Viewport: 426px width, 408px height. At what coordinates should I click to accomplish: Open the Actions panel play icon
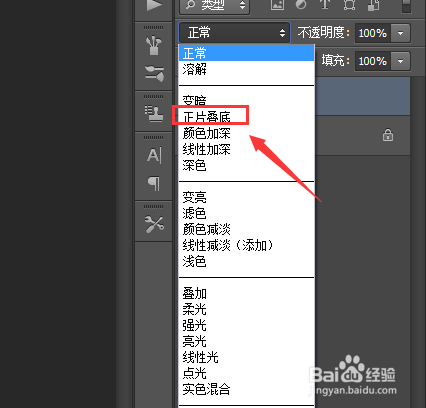(154, 5)
